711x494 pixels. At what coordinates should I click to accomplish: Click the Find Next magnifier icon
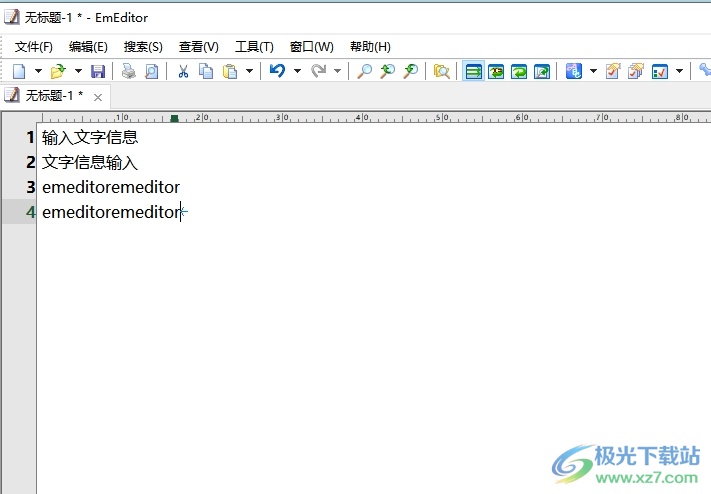pyautogui.click(x=410, y=71)
